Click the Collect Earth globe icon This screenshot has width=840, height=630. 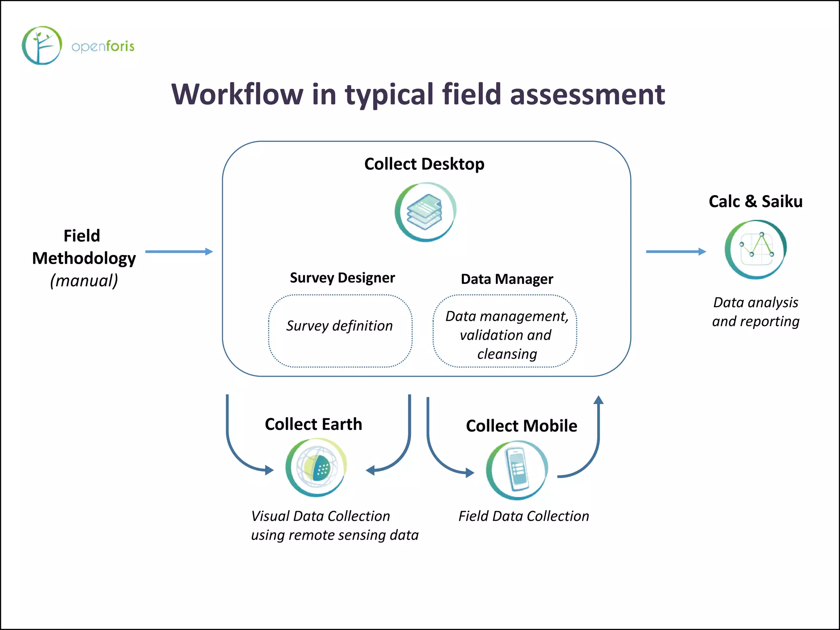tap(316, 467)
